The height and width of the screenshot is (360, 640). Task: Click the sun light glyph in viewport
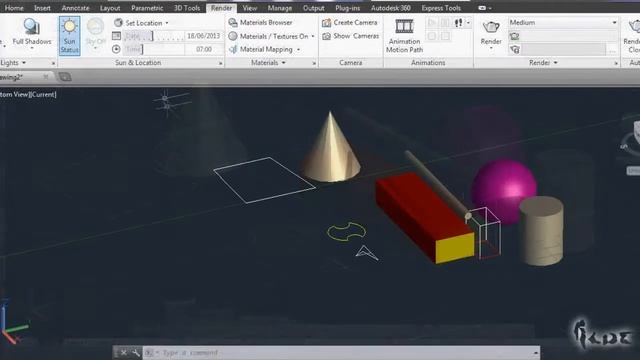click(x=166, y=102)
